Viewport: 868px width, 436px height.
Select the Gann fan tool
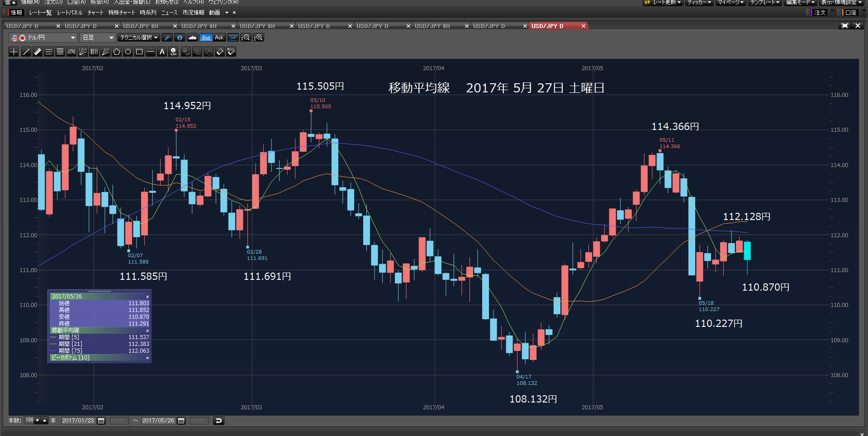[x=105, y=52]
